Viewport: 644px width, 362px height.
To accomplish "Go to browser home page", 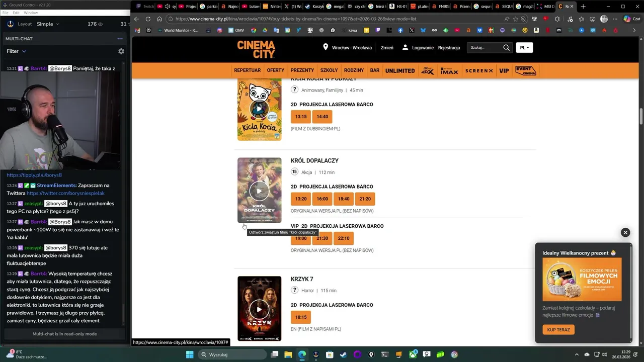I will click(x=159, y=19).
